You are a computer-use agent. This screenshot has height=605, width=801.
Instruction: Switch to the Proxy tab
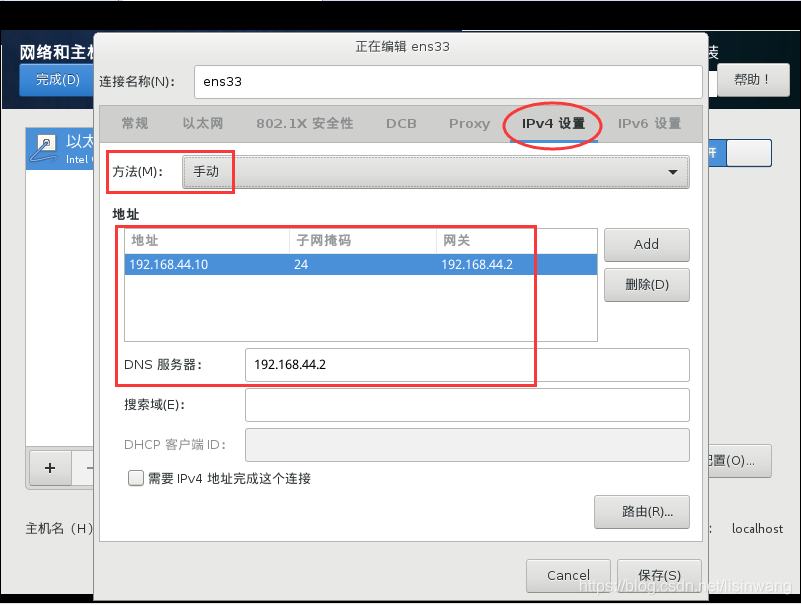tap(469, 124)
